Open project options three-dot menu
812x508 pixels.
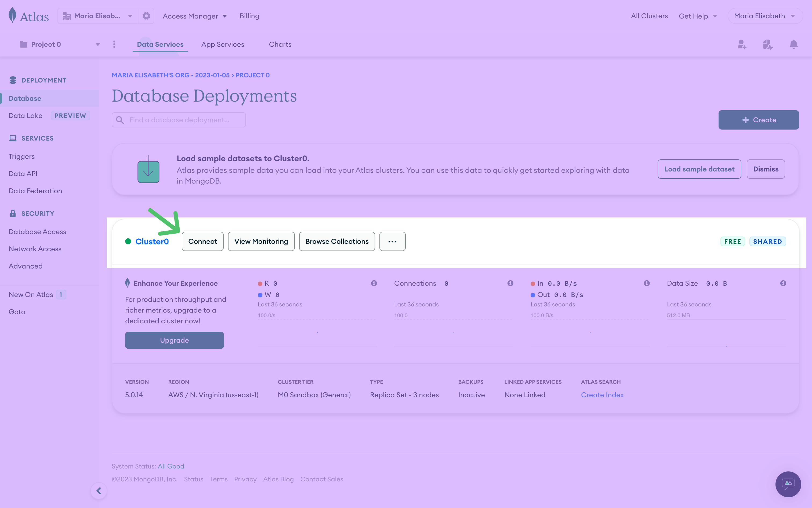pyautogui.click(x=114, y=44)
